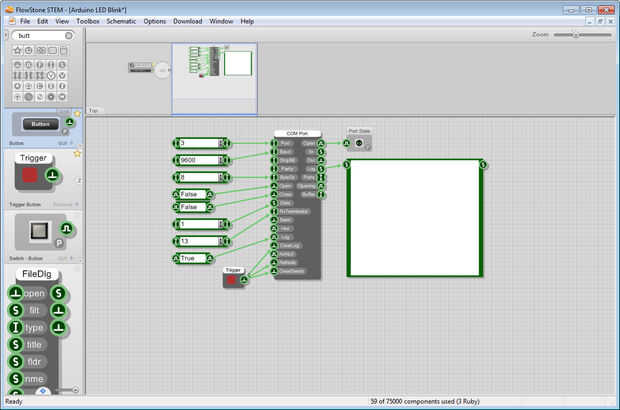Click the text box's string output connector

(x=483, y=164)
